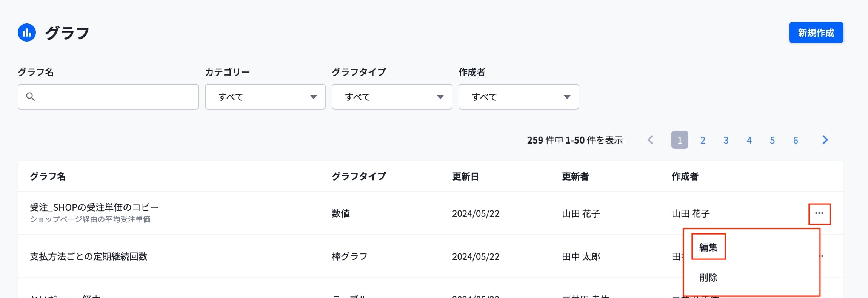Open the グラフタイプ すべて dropdown
Viewport: 868px width, 298px height.
392,97
